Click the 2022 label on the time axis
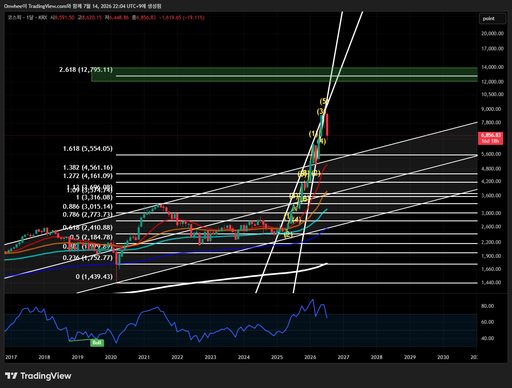The height and width of the screenshot is (388, 512). click(177, 357)
